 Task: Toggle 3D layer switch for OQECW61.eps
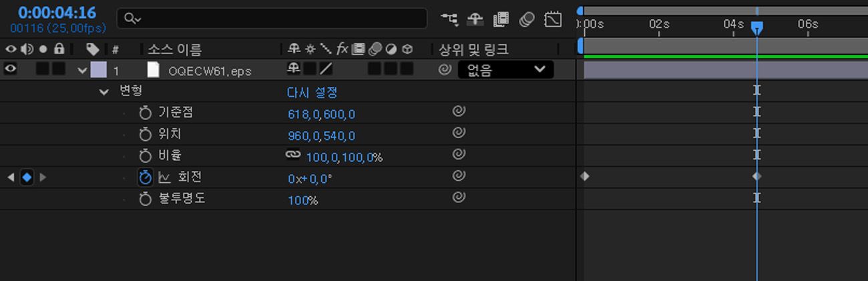(x=407, y=69)
